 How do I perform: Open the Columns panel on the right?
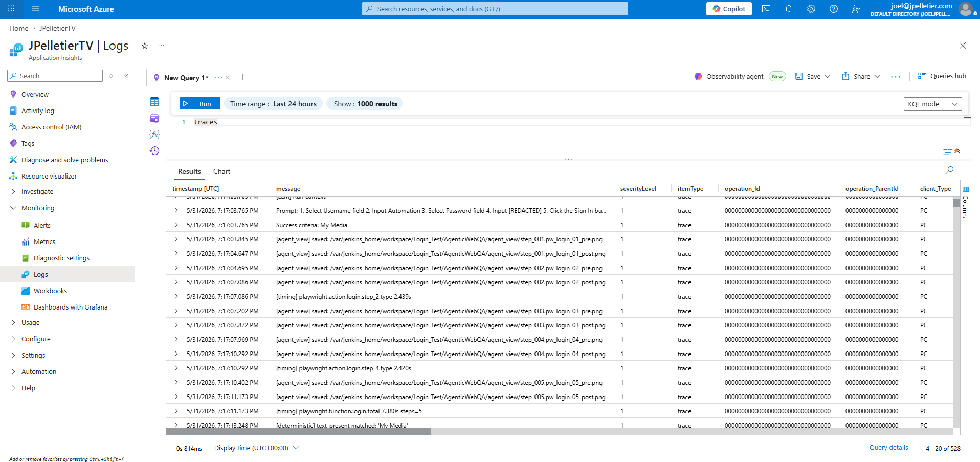point(966,203)
